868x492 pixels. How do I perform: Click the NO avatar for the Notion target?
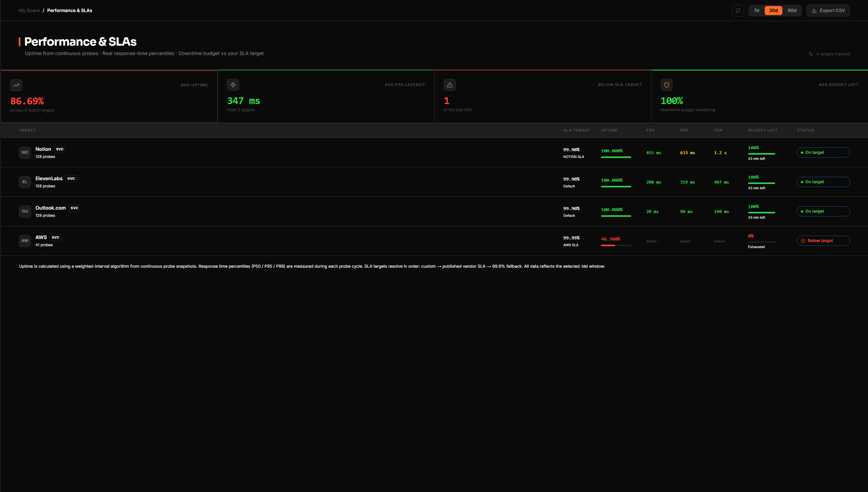[25, 152]
